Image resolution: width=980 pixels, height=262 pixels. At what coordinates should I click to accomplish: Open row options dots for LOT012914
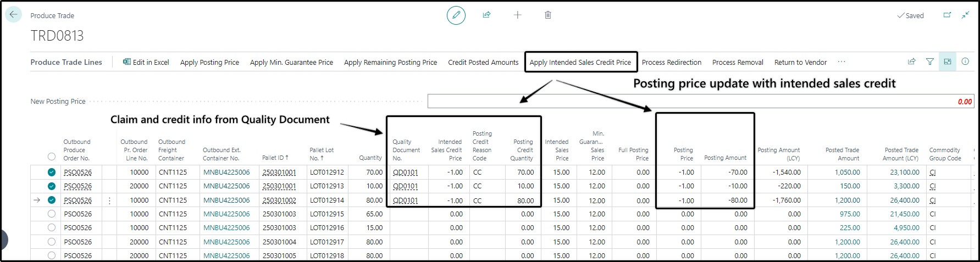(109, 200)
